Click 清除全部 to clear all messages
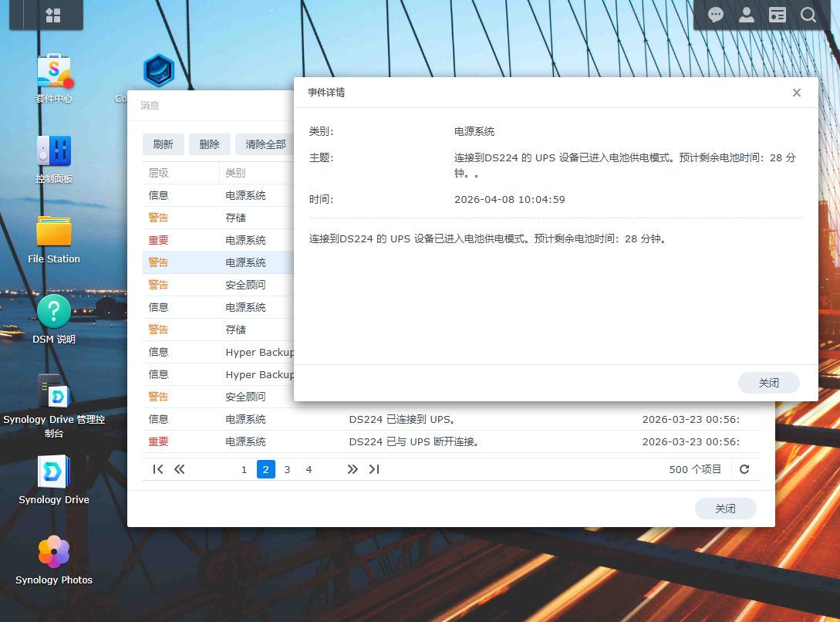This screenshot has width=840, height=622. point(265,144)
